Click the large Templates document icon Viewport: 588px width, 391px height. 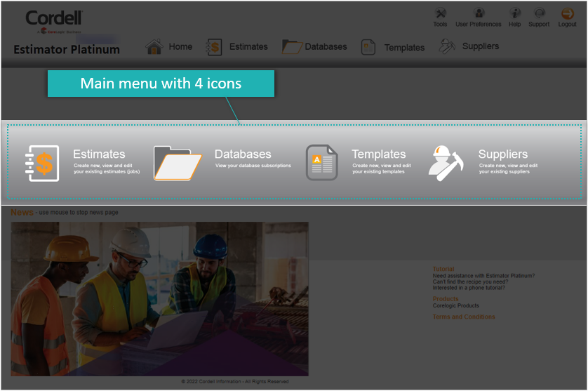click(322, 162)
